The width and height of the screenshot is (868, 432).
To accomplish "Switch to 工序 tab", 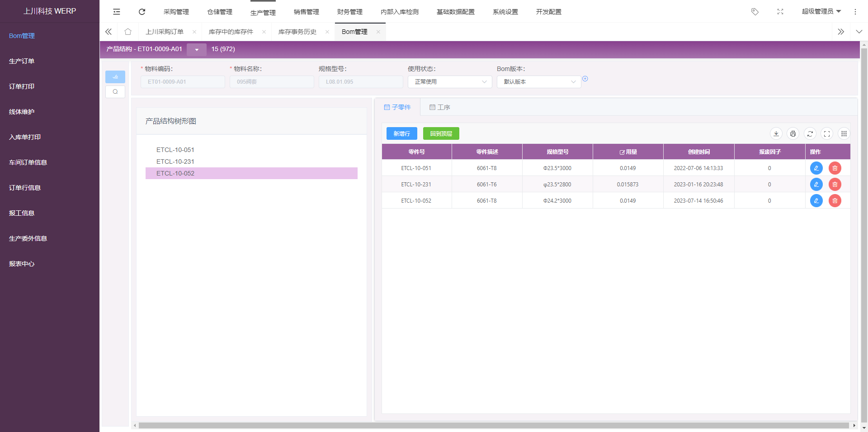I will (439, 107).
